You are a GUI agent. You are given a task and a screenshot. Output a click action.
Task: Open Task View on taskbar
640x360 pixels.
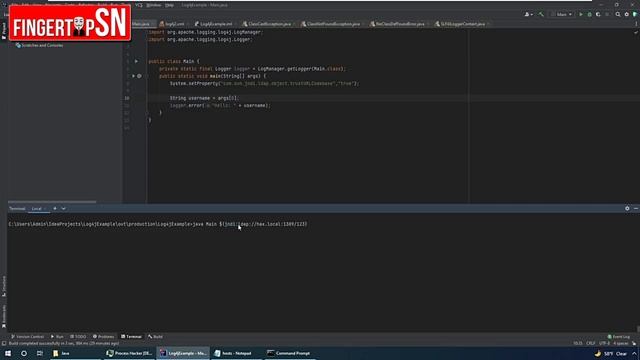point(40,353)
